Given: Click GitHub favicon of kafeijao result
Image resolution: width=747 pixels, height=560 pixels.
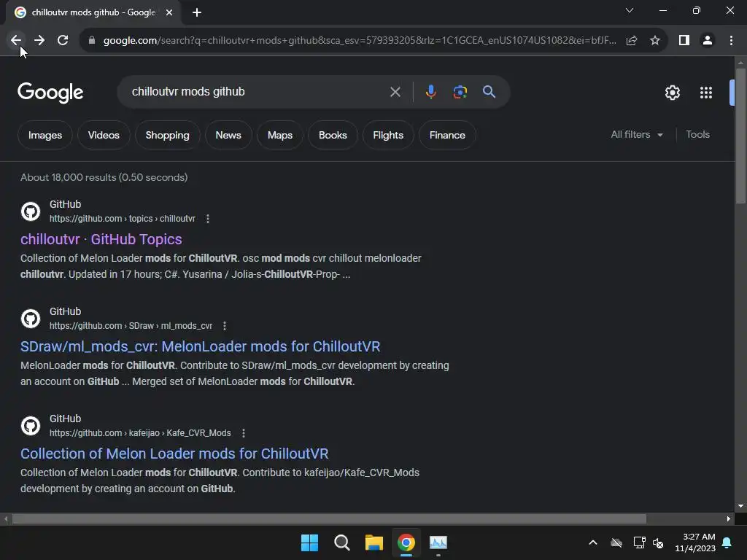Looking at the screenshot, I should (31, 426).
